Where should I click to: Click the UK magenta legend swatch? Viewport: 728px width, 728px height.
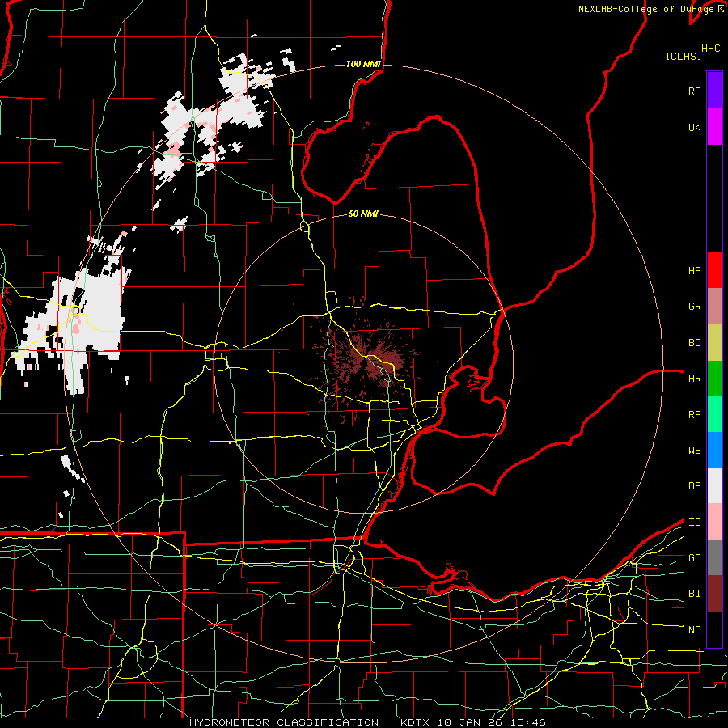(x=714, y=127)
